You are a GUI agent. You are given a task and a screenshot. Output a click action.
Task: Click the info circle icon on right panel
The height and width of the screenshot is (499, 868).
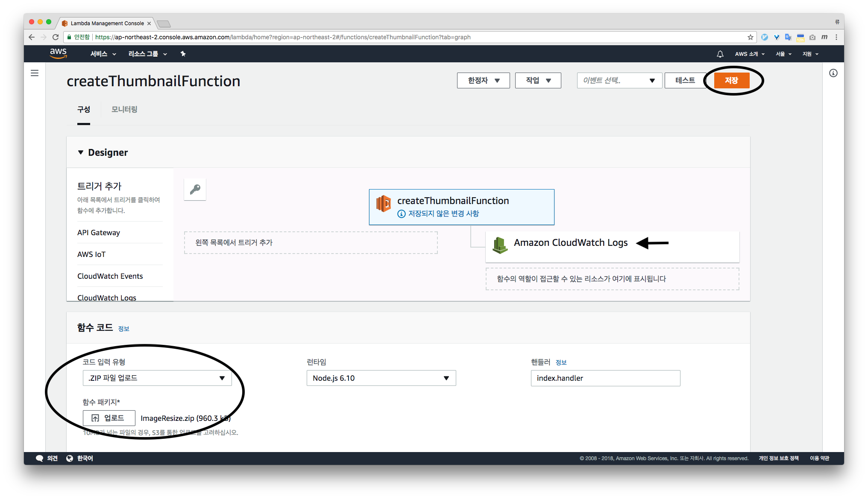click(833, 73)
